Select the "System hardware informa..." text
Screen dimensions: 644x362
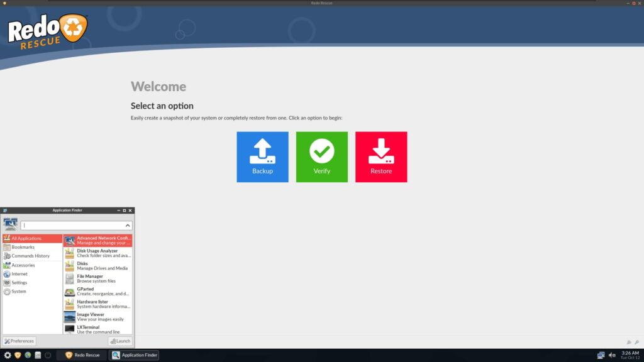click(x=104, y=307)
